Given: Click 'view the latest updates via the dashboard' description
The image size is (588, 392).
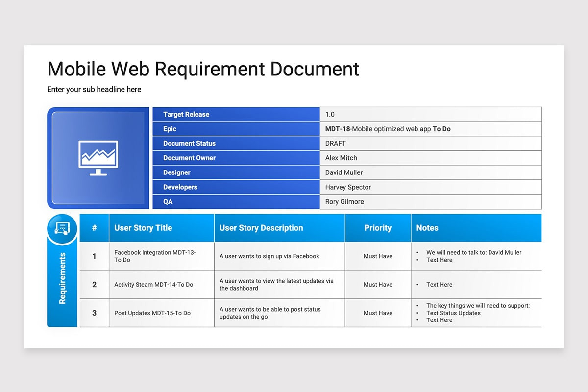Looking at the screenshot, I should coord(276,285).
